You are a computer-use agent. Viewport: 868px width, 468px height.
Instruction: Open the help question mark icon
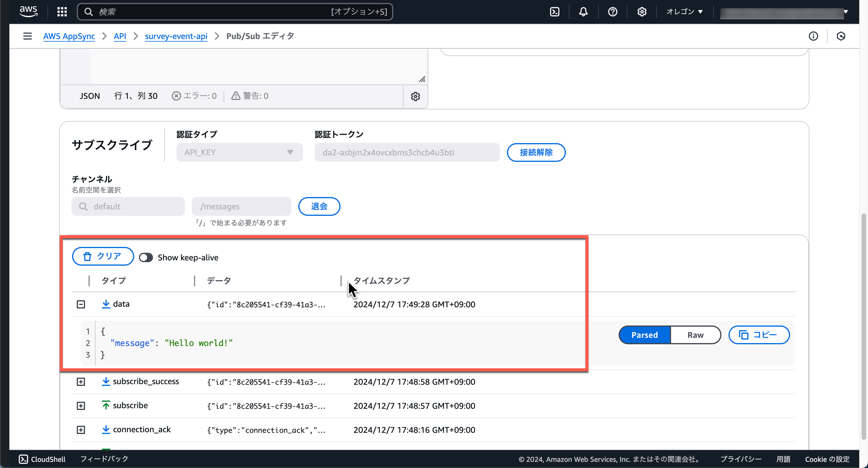[612, 11]
